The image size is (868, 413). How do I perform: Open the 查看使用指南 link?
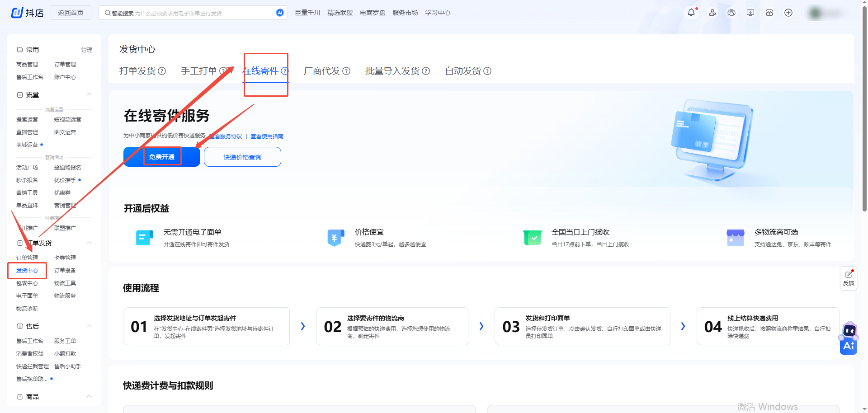(267, 136)
